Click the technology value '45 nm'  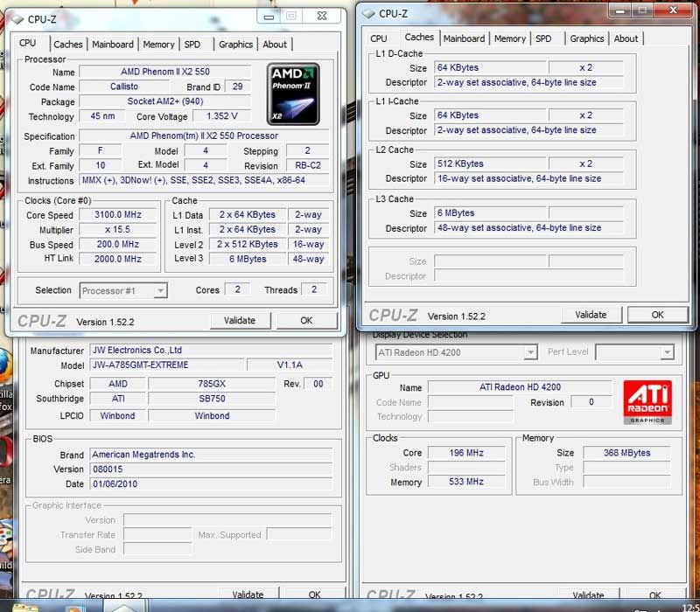[102, 116]
